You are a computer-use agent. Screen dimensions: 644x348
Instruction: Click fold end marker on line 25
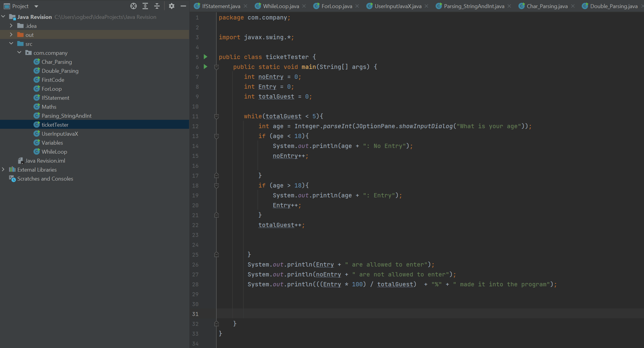[216, 255]
